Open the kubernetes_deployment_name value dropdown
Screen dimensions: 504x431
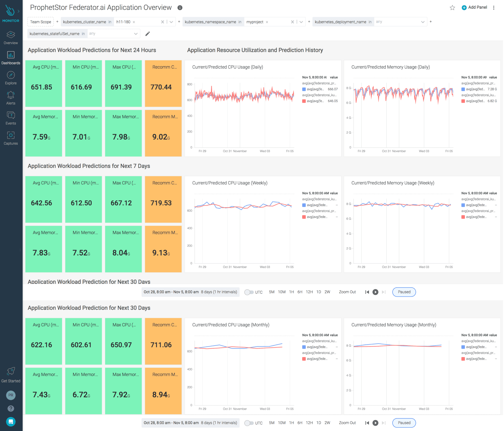pyautogui.click(x=423, y=22)
